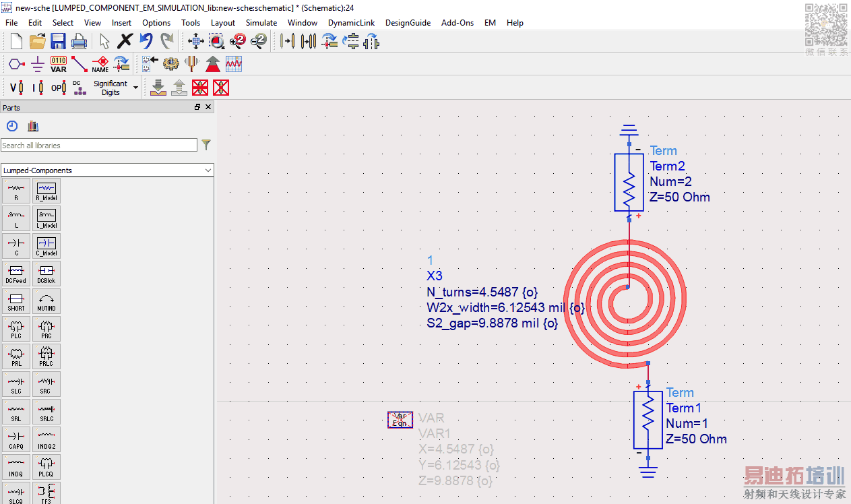Click the Insert Wire tool
The height and width of the screenshot is (504, 851).
point(80,64)
